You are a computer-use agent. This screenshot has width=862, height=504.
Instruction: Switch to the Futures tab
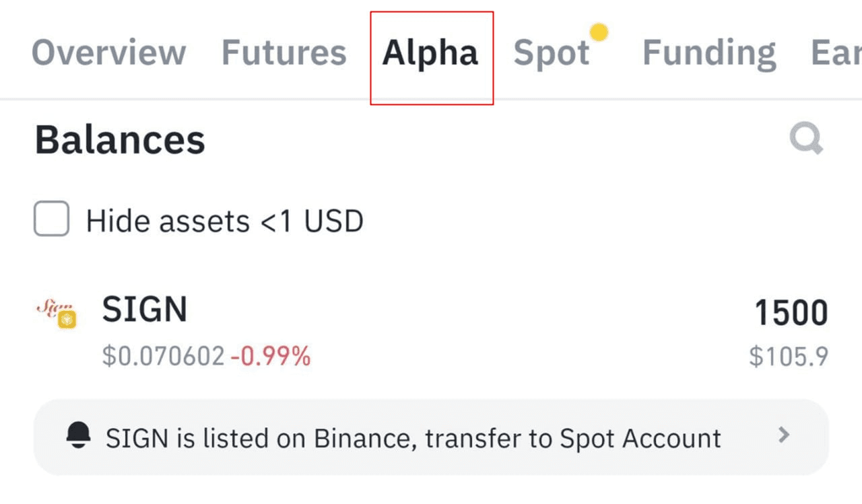coord(284,52)
